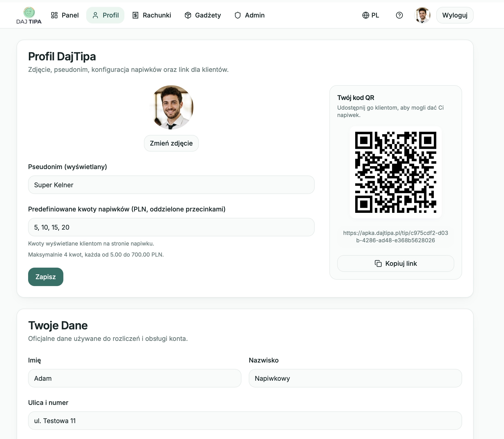Open Gadżety box icon
The width and height of the screenshot is (504, 439).
pyautogui.click(x=188, y=15)
